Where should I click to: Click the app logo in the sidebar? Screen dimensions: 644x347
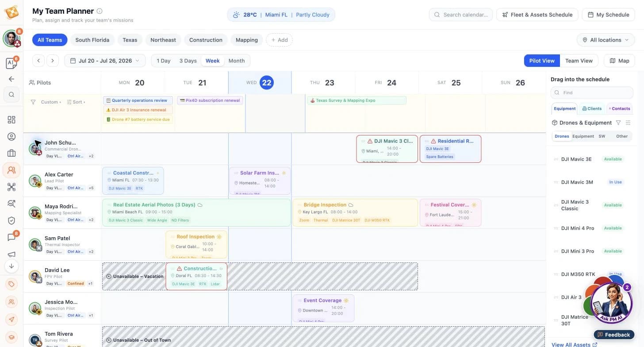pyautogui.click(x=11, y=12)
